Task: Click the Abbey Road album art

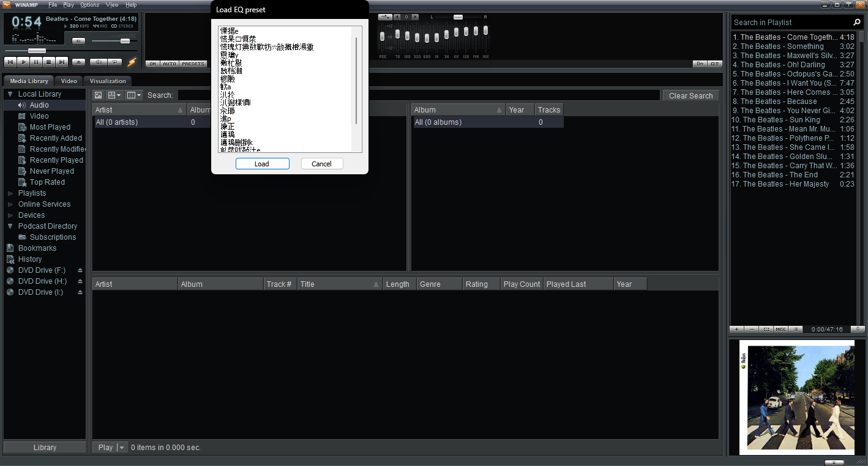Action: [x=796, y=398]
